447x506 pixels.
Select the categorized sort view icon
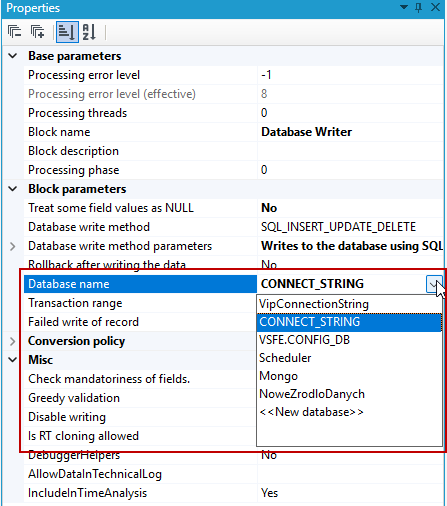[x=67, y=32]
